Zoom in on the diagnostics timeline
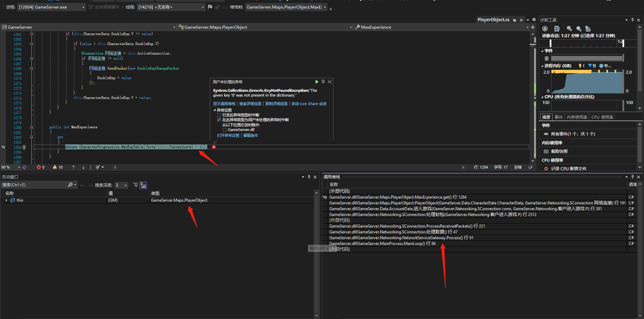This screenshot has height=319, width=644. click(x=569, y=29)
